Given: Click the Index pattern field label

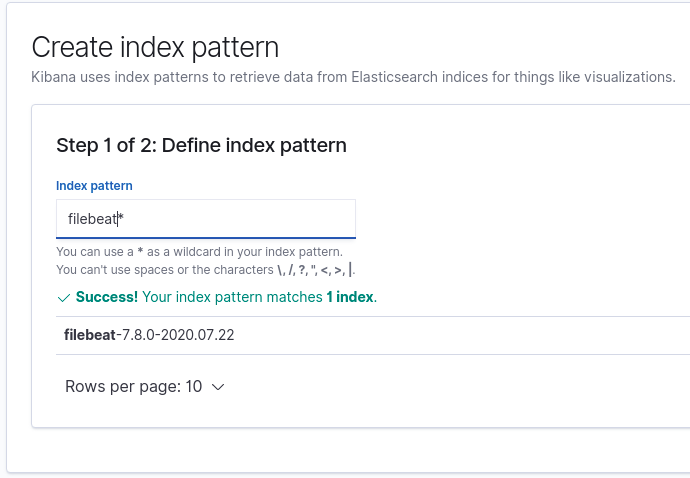Looking at the screenshot, I should pos(94,186).
